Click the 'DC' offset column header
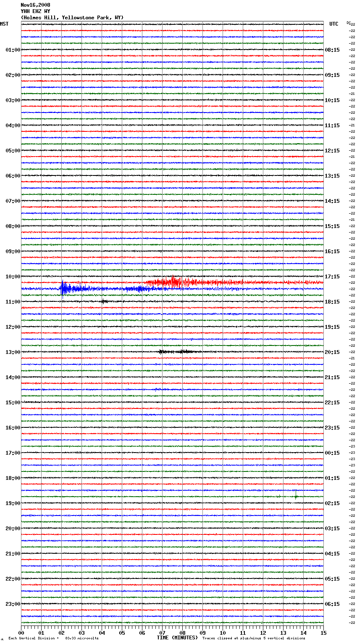 coord(349,23)
